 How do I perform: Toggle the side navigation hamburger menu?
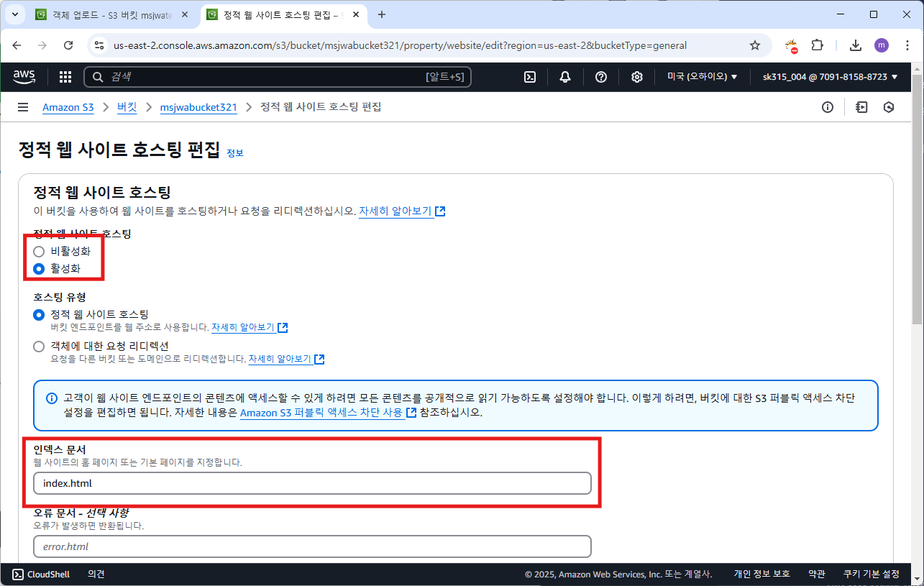[x=23, y=107]
